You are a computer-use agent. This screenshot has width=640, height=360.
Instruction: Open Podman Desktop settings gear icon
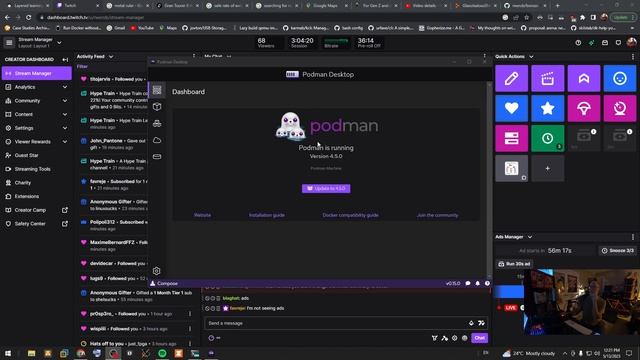(156, 271)
